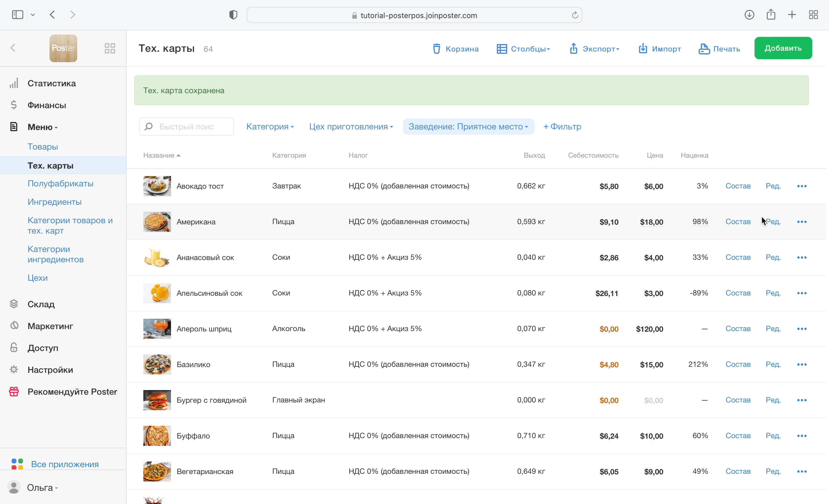Screen dimensions: 829x504
Task: Open the Состав link for Американа
Action: (738, 222)
